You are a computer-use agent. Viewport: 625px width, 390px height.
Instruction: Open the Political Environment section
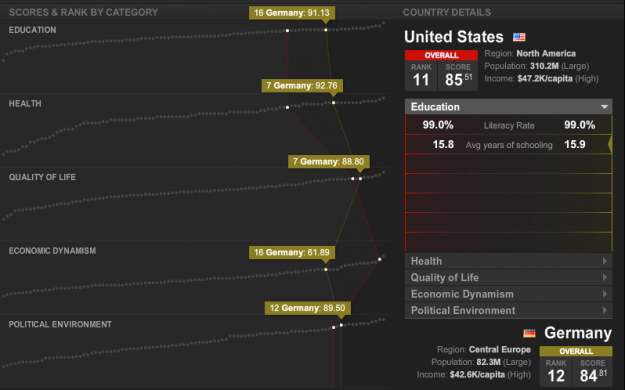point(509,310)
